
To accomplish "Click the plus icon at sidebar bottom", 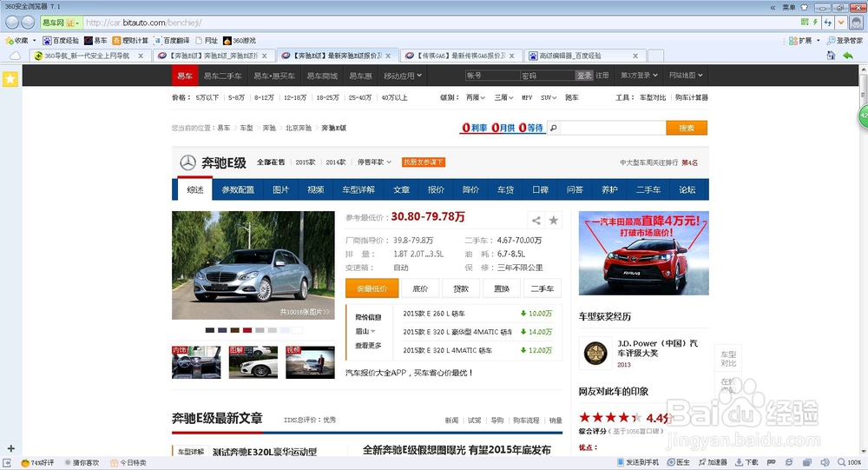I will point(10,448).
